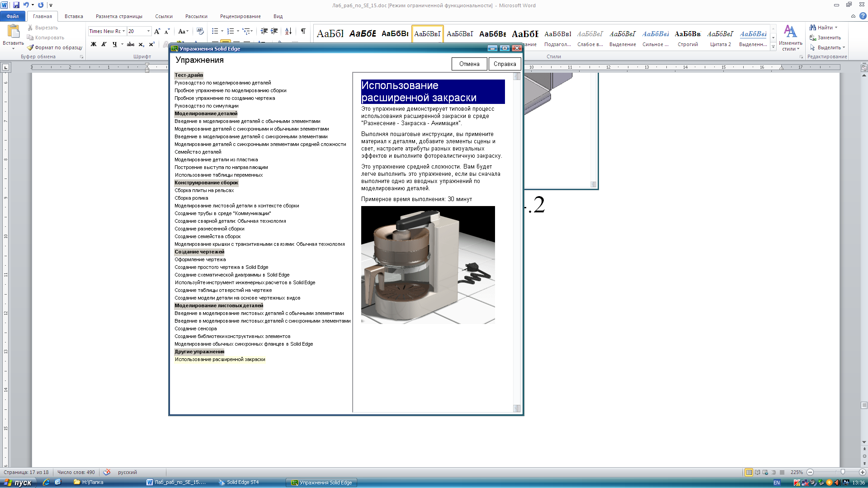Viewport: 868px width, 488px height.
Task: Toggle superscript (x²) formatting
Action: tap(151, 44)
